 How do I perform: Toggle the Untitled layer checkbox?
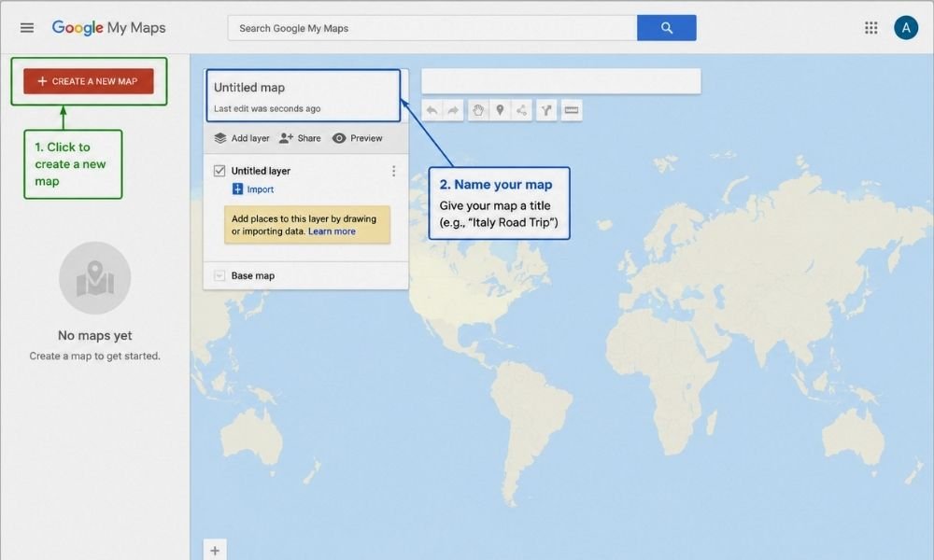pos(219,171)
